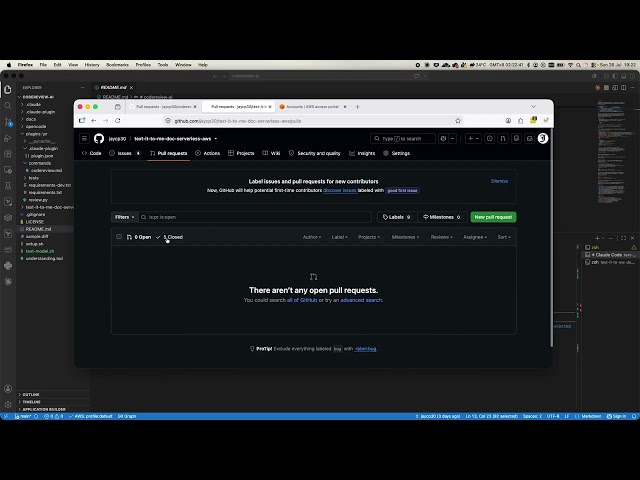The height and width of the screenshot is (480, 640).
Task: Click pull request search filter input
Action: click(x=255, y=217)
